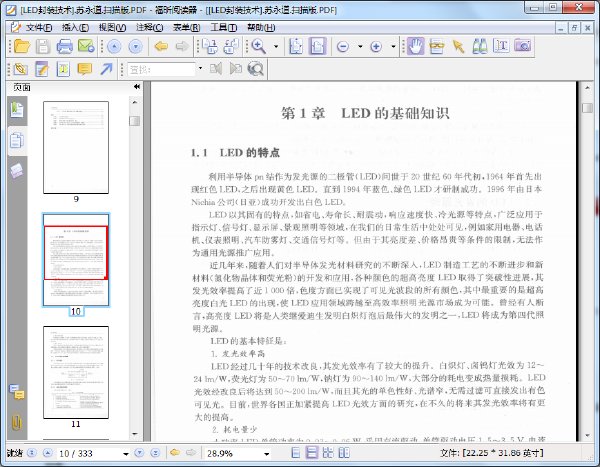Zoom out with the minus circle icon
The width and height of the screenshot is (600, 467).
pos(343,47)
